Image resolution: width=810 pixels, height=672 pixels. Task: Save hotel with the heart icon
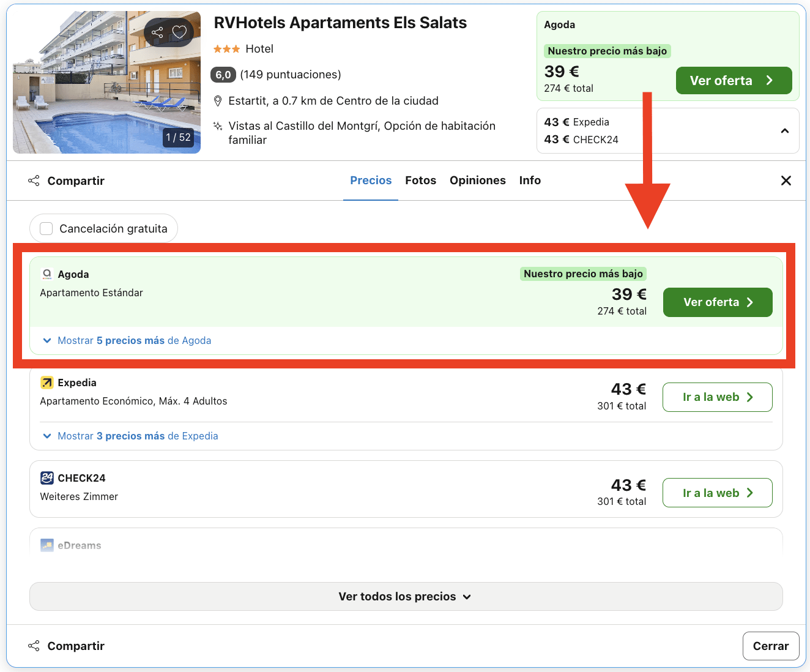click(179, 32)
